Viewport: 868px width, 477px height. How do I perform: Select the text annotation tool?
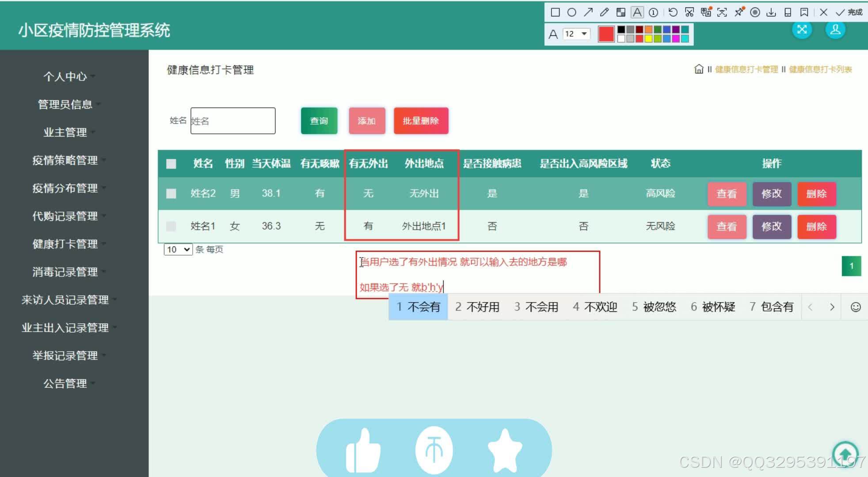point(637,12)
